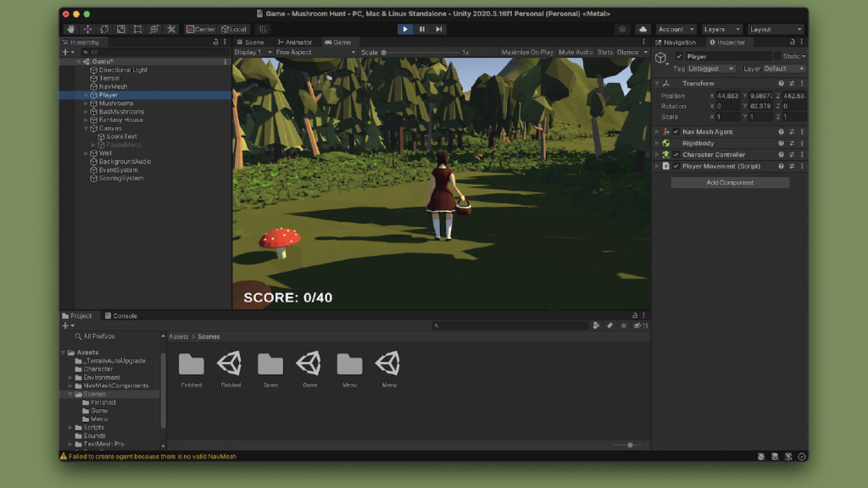Toggle grid snapping icon
Viewport: 868px width, 488px height.
[x=263, y=29]
